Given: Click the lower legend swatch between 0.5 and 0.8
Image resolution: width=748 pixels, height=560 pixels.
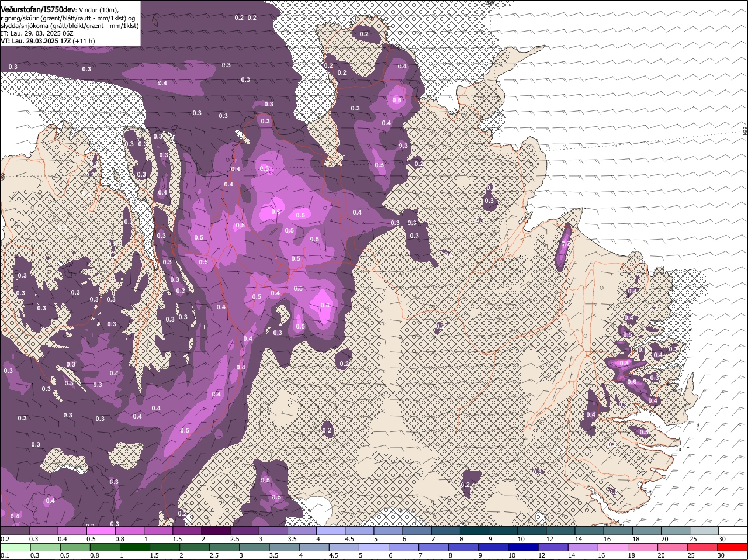Looking at the screenshot, I should pos(75,547).
